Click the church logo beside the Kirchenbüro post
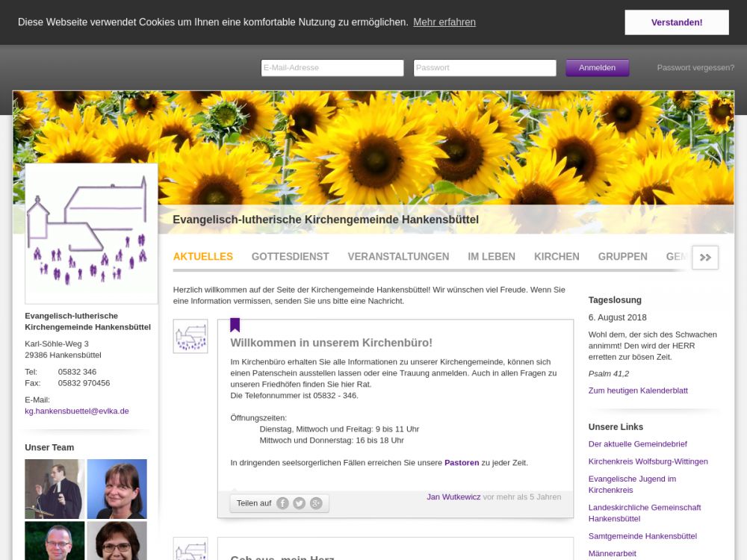This screenshot has height=560, width=747. pos(190,336)
